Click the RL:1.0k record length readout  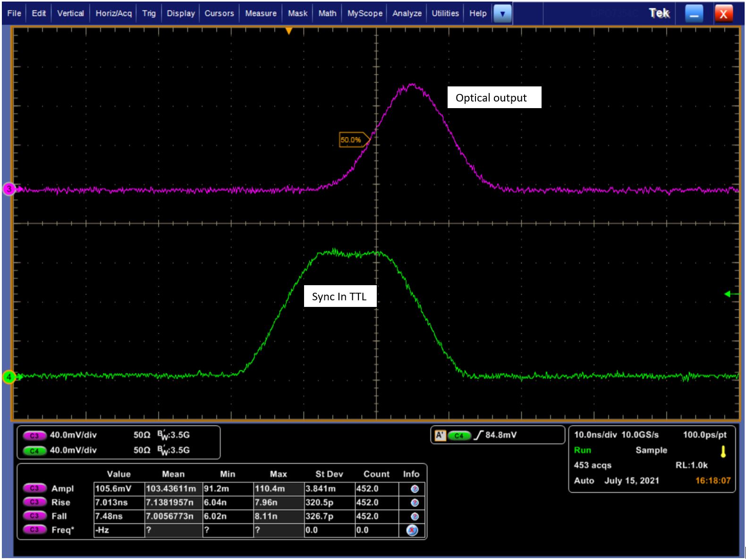click(x=691, y=465)
